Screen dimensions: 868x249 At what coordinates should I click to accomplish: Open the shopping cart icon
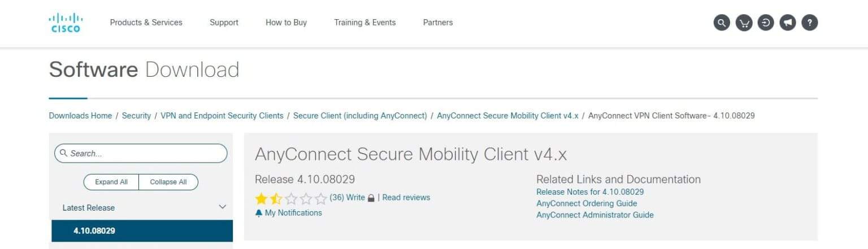coord(744,23)
